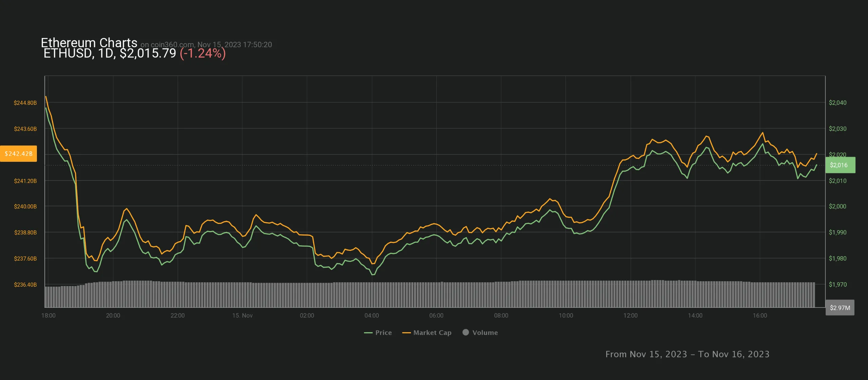
Task: Click the date range text at bottom
Action: 687,354
